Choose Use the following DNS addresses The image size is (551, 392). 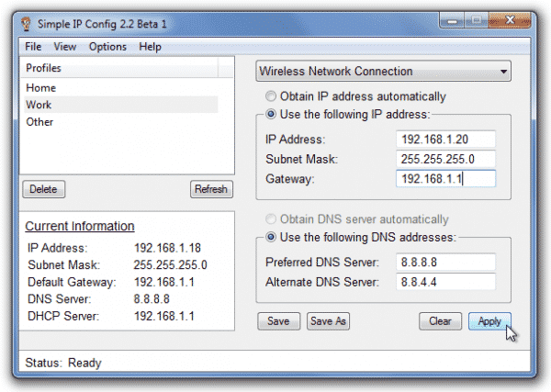(x=270, y=238)
